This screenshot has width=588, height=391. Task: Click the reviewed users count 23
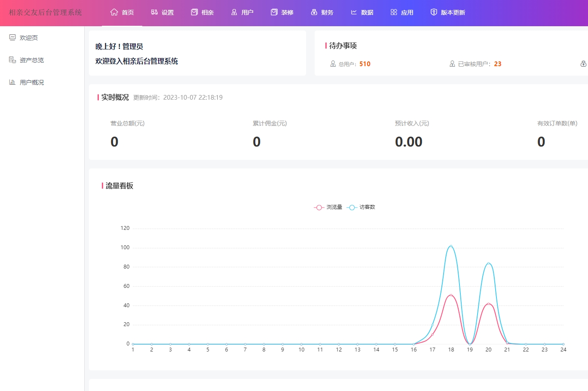pyautogui.click(x=497, y=64)
